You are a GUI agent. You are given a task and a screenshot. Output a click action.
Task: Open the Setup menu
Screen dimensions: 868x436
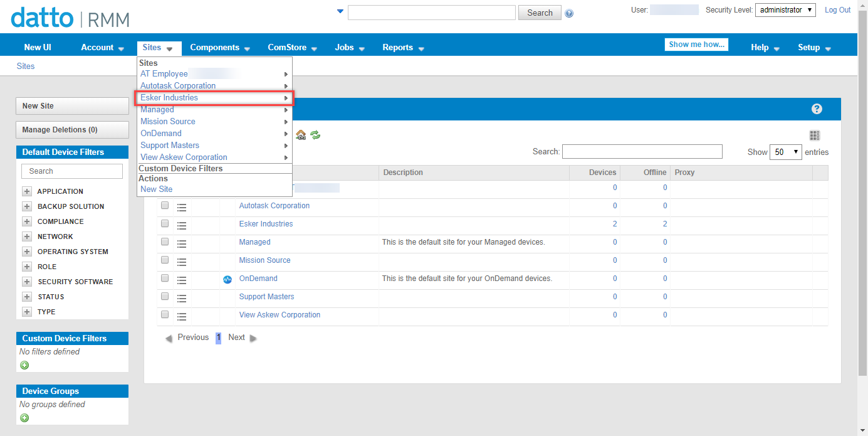pos(814,48)
